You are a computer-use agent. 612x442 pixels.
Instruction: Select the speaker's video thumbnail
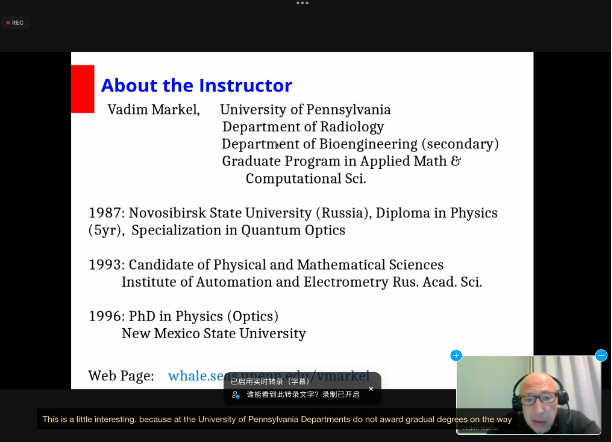(x=528, y=394)
